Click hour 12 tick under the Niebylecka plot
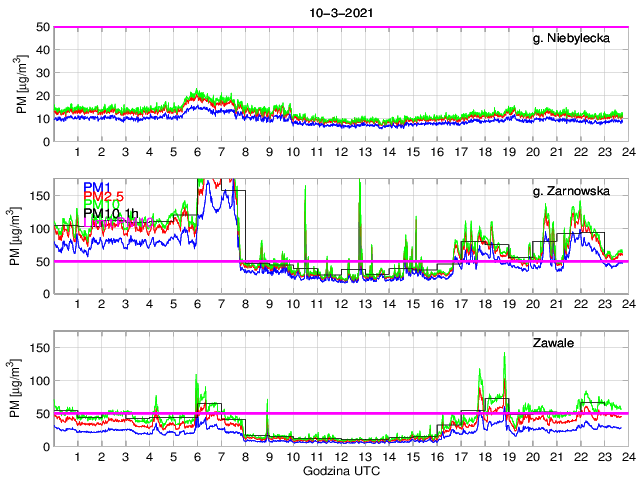Viewport: 640px width, 480px height. 341,152
